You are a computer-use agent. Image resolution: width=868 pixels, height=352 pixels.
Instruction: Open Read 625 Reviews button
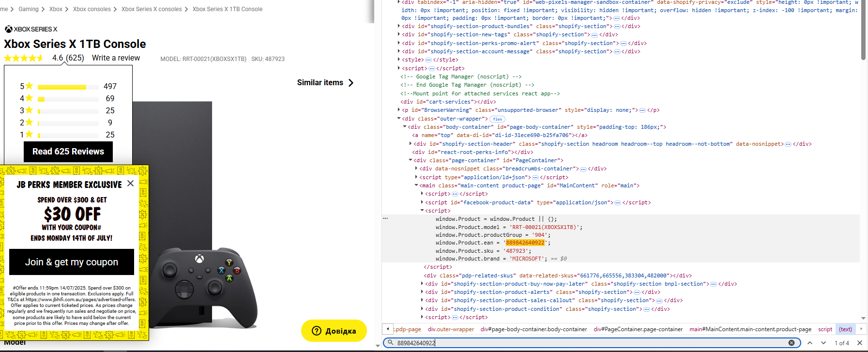point(68,152)
